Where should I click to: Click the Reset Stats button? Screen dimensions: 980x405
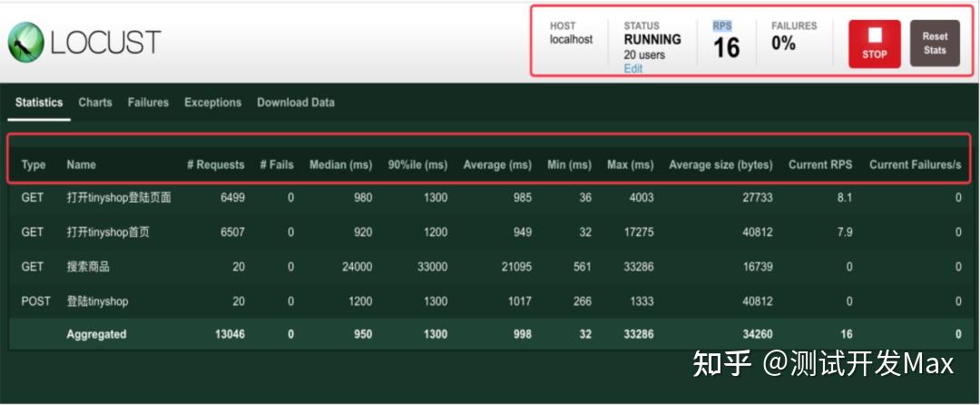tap(935, 43)
